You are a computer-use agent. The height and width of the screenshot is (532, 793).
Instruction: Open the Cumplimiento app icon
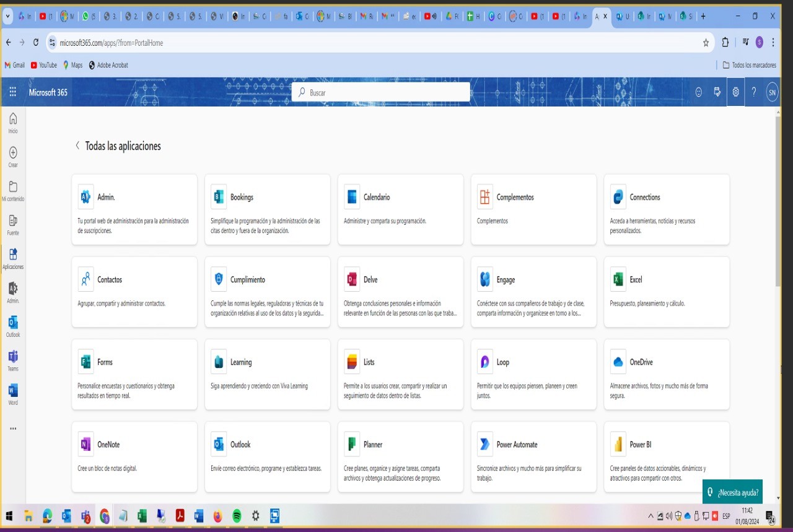click(x=218, y=279)
